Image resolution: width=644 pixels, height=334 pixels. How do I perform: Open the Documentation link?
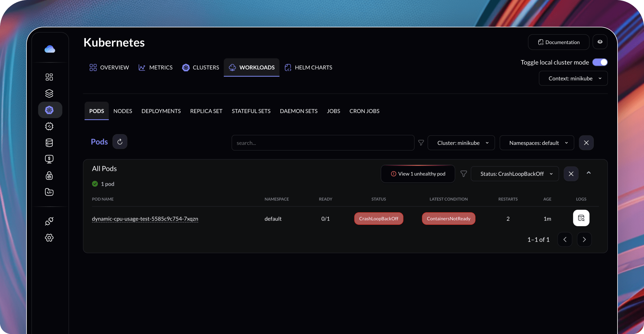[558, 42]
